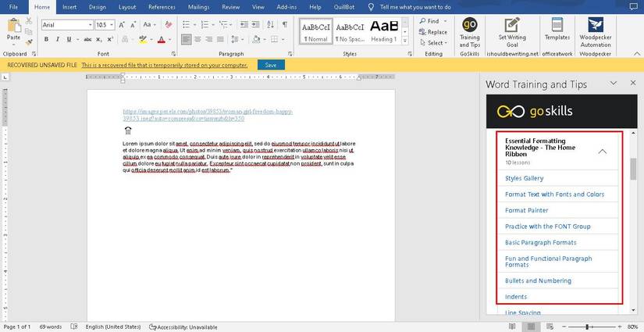Image resolution: width=644 pixels, height=332 pixels.
Task: Click the multilevel list icon
Action: pyautogui.click(x=223, y=25)
